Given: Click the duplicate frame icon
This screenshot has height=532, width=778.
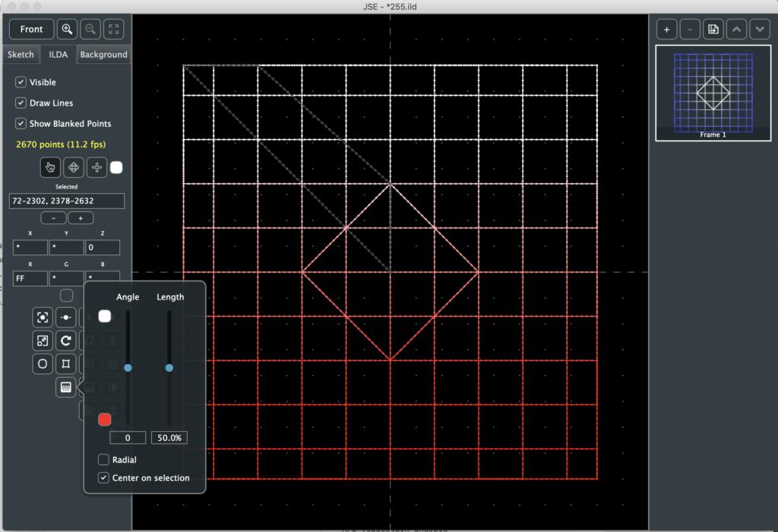Looking at the screenshot, I should [713, 30].
